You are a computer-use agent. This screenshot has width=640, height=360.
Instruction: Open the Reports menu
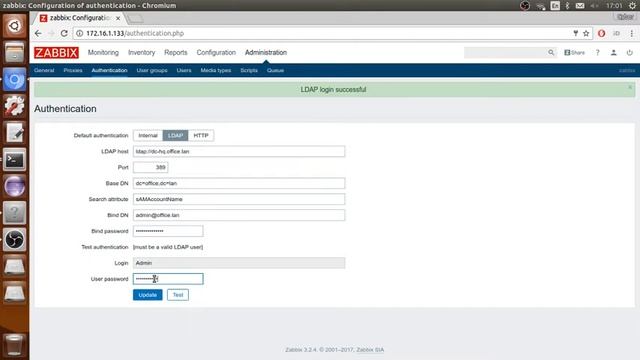[x=176, y=53]
